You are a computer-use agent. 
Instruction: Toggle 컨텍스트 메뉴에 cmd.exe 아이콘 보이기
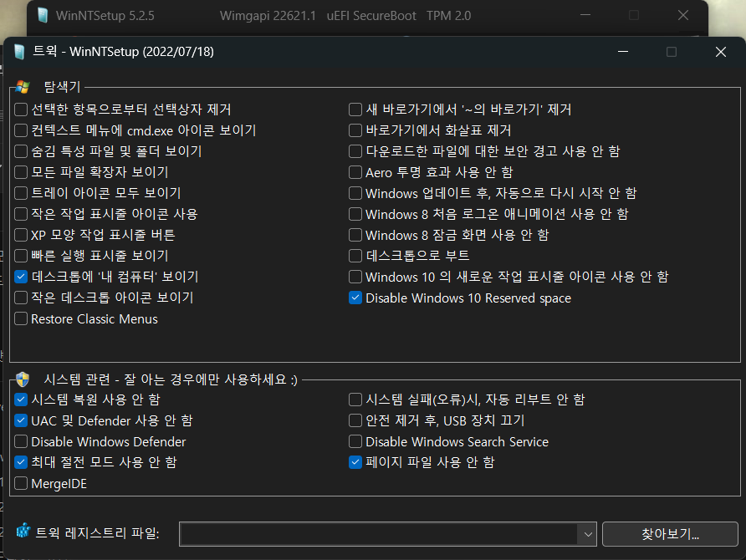click(x=21, y=130)
